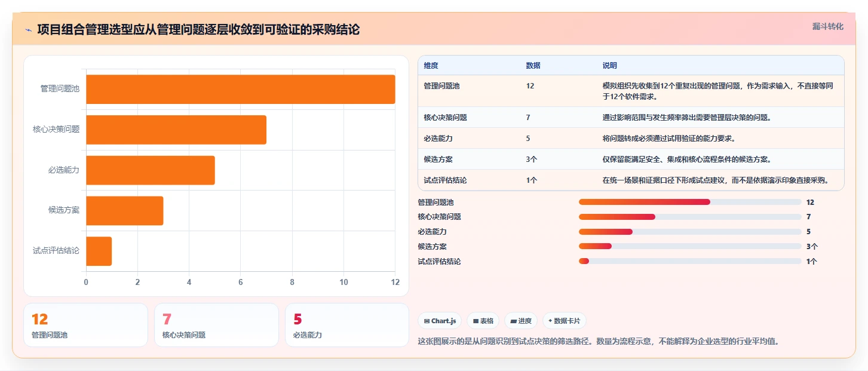
Task: Click the 5 必选能力 data card
Action: tap(347, 325)
